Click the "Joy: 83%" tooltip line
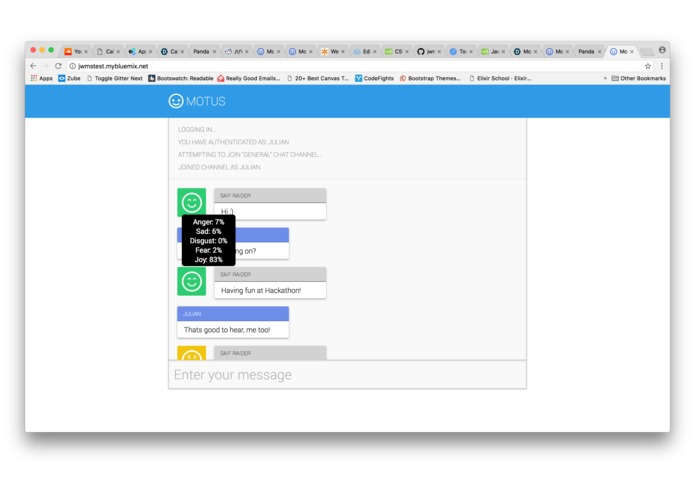Viewport: 695px width, 494px height. pyautogui.click(x=208, y=260)
